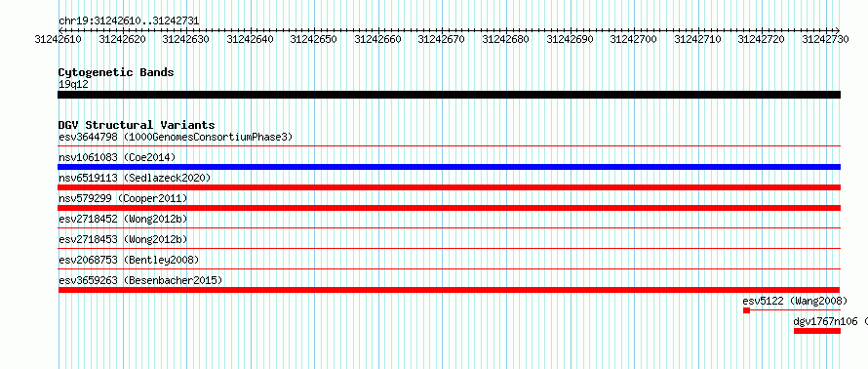Click the 31242630 ruler coordinate

(186, 39)
